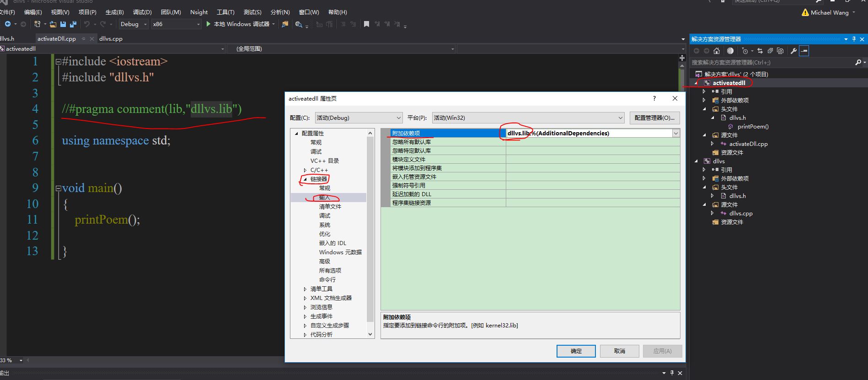Screen dimensions: 868x380
Task: Click the help question mark in 属性页 dialog
Action: tap(654, 98)
